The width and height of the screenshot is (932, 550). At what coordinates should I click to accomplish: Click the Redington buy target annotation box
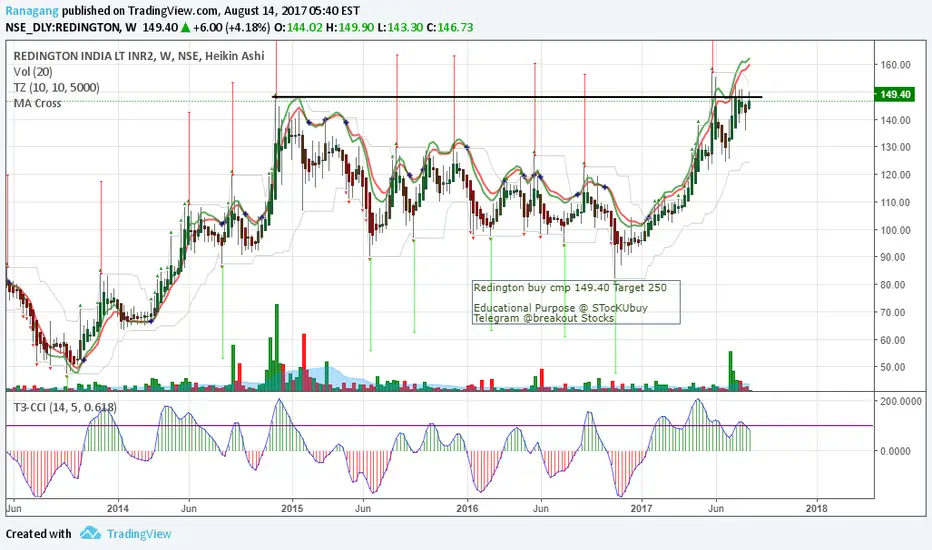click(576, 302)
